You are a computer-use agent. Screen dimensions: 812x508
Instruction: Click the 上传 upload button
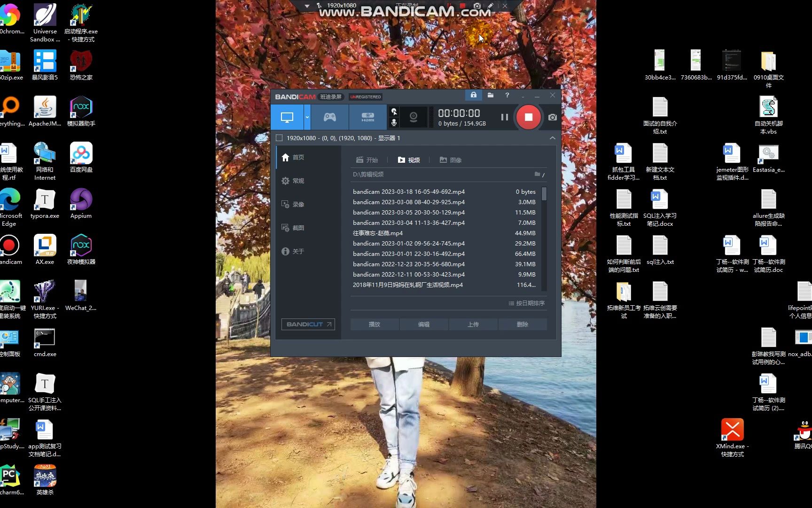473,324
